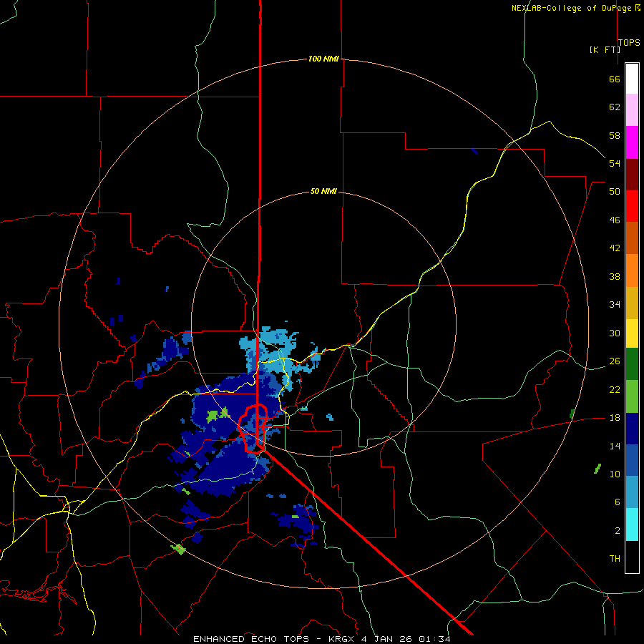This screenshot has height=644, width=644.
Task: Click the navy blue legend swatch
Action: (x=632, y=429)
